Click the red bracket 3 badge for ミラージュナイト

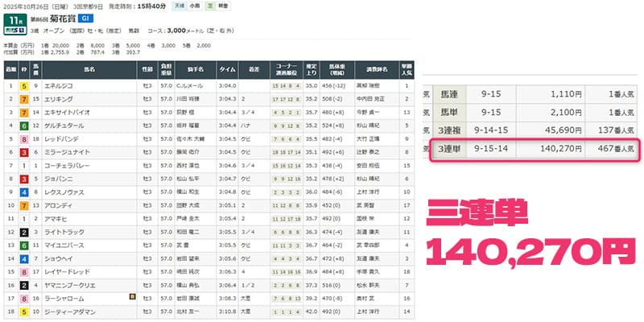24,152
